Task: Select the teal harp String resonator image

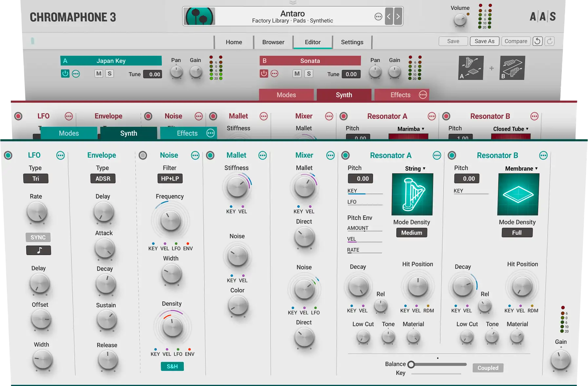Action: pyautogui.click(x=412, y=194)
